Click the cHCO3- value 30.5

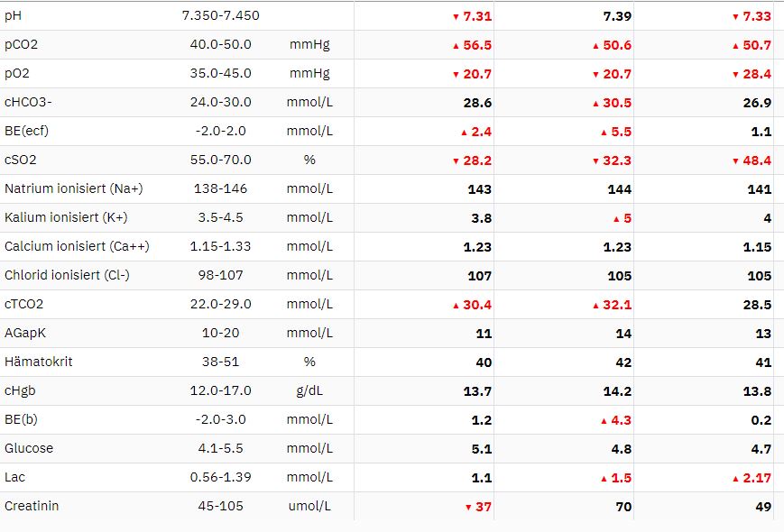(617, 103)
